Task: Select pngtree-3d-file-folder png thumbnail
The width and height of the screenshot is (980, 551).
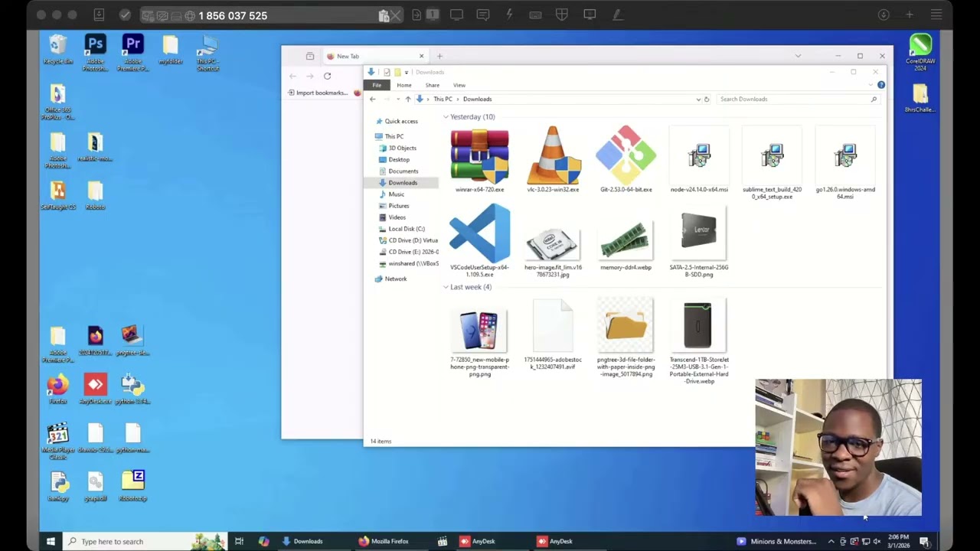Action: [x=626, y=338]
